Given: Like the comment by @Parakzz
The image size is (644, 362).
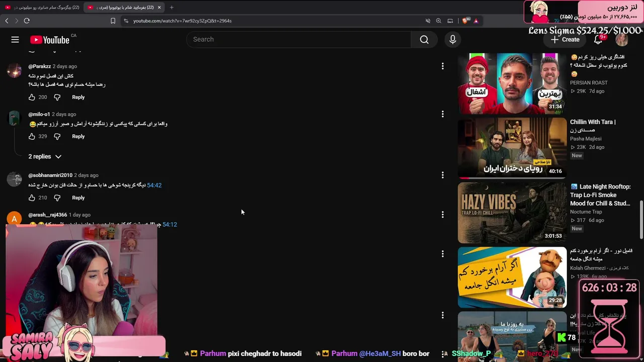Looking at the screenshot, I should [x=32, y=97].
